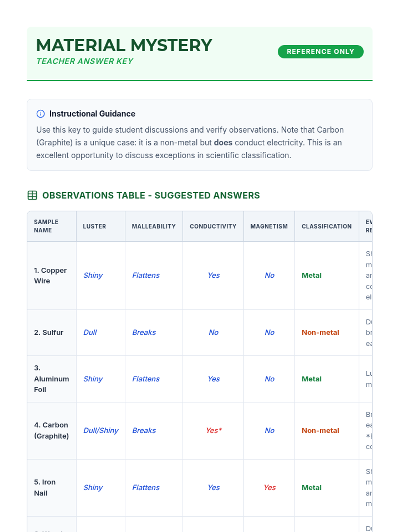This screenshot has height=532, width=399.
Task: Select the Magnetism column header
Action: pos(269,226)
